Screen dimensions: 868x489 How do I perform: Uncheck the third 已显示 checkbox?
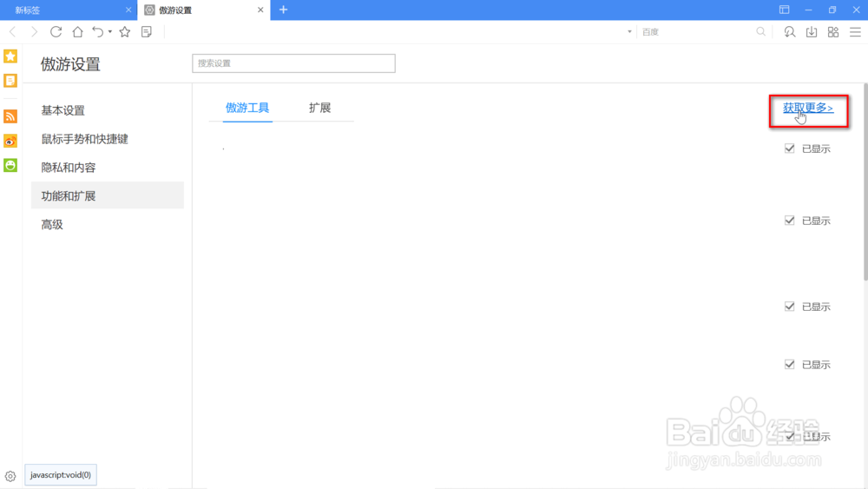789,307
